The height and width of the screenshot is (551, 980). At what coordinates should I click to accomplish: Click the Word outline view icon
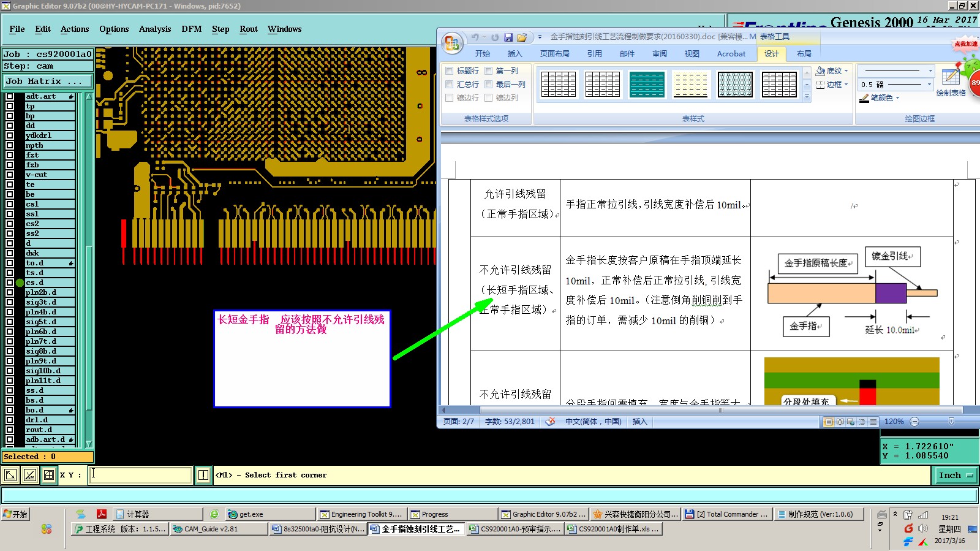click(862, 422)
